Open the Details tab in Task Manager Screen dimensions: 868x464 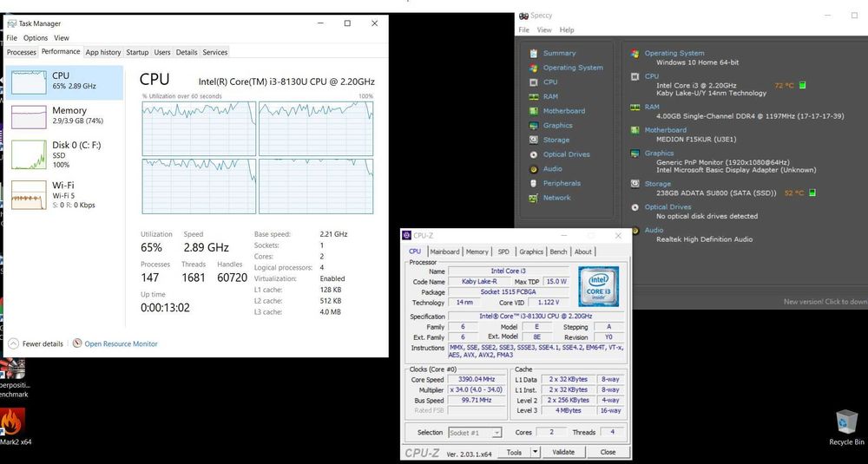(x=187, y=52)
